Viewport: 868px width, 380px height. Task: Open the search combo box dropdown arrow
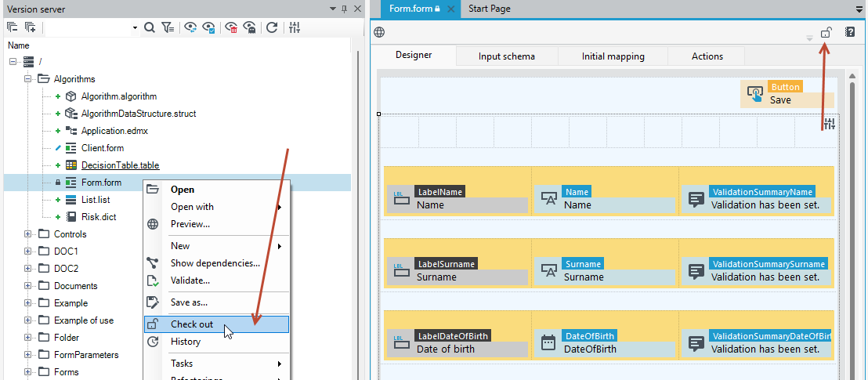[135, 27]
